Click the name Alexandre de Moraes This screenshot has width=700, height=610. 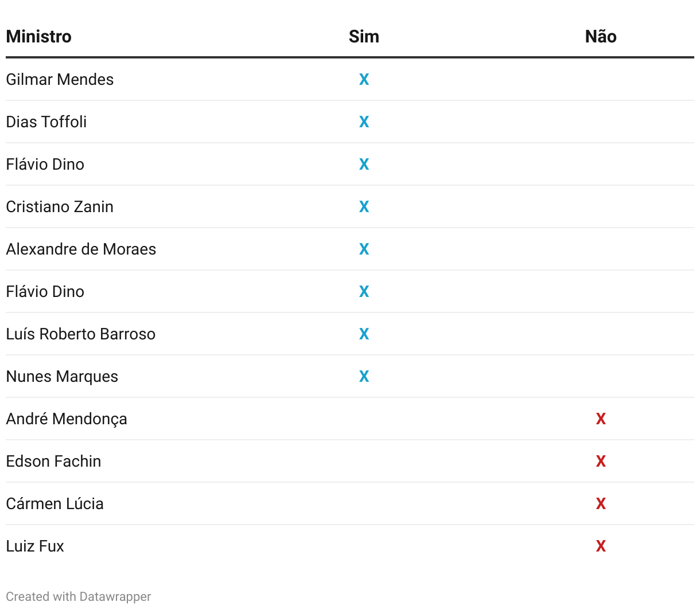pyautogui.click(x=81, y=249)
